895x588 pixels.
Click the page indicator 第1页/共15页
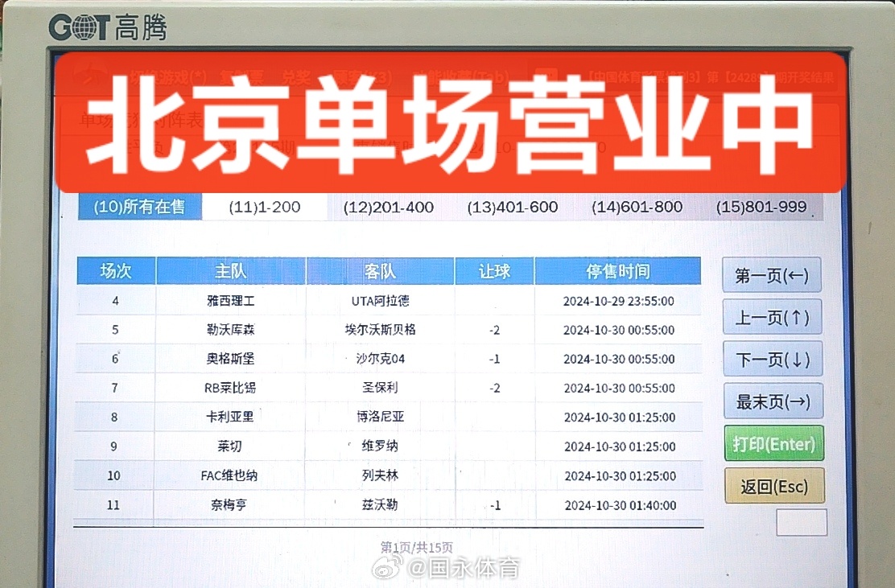click(x=417, y=548)
